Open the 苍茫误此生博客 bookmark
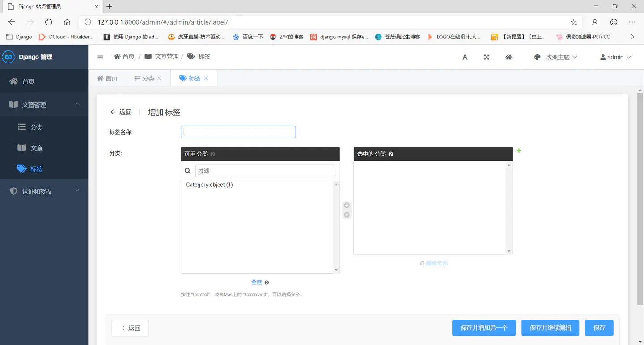The width and height of the screenshot is (644, 345). [x=398, y=37]
